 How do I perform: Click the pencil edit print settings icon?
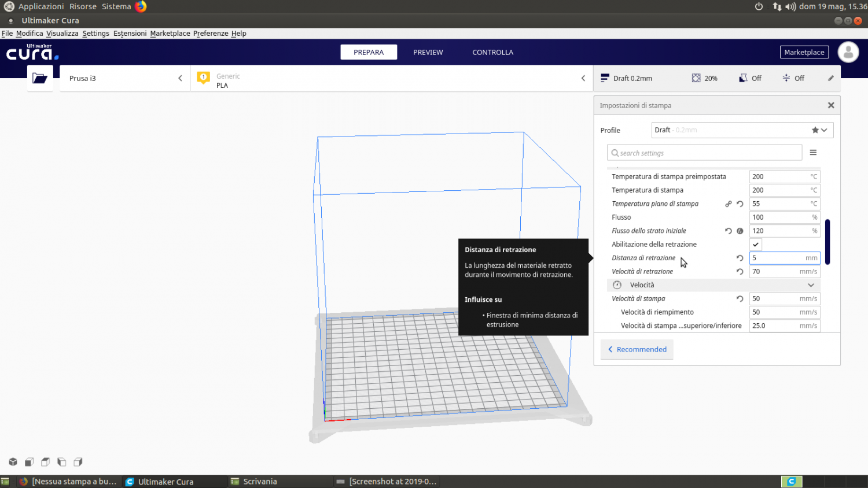(831, 78)
